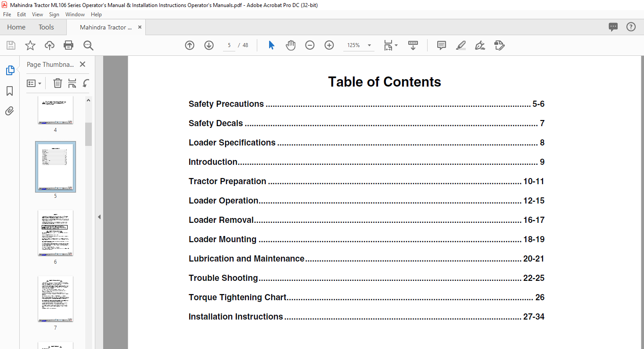Open the Help question mark icon
This screenshot has height=349, width=644.
[631, 27]
